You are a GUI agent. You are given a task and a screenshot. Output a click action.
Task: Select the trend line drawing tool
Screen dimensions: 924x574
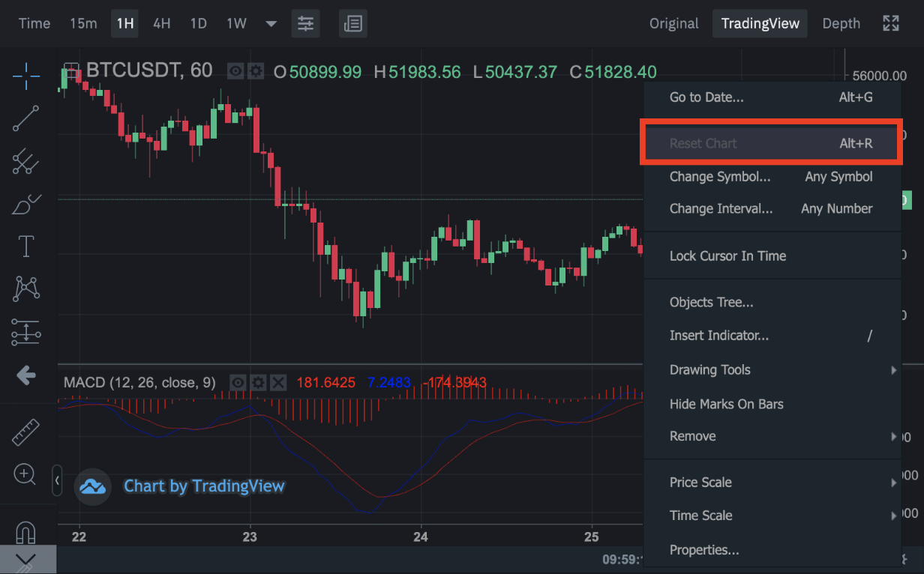[x=26, y=118]
